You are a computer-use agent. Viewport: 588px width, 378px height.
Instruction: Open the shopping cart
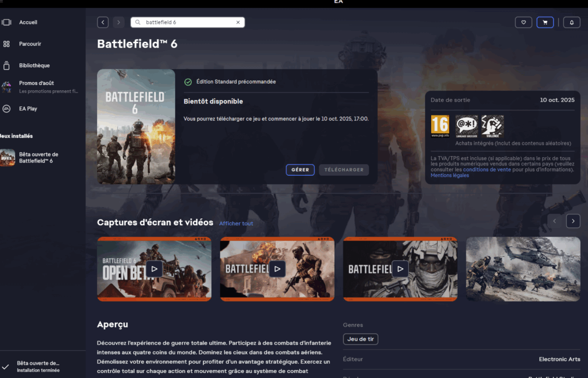[545, 22]
